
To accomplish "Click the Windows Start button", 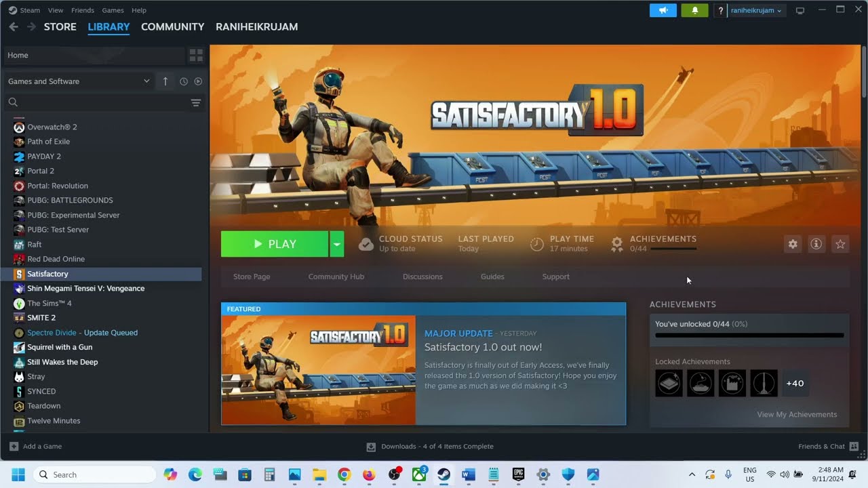I will click(x=18, y=474).
